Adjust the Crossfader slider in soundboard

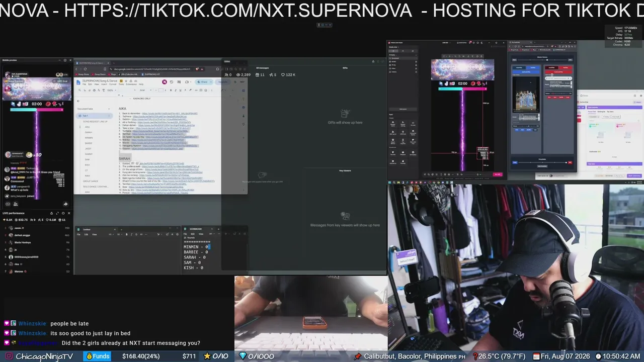click(x=542, y=162)
